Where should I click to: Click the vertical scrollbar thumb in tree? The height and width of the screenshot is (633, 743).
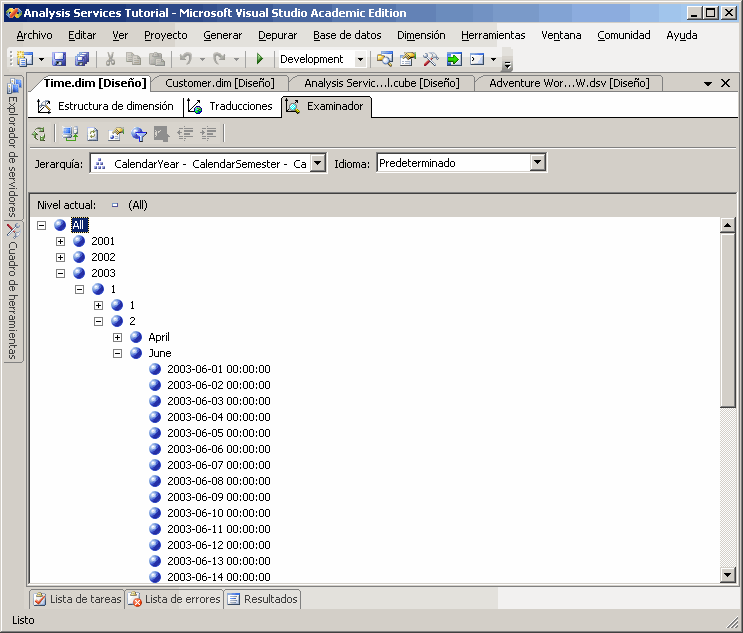(x=727, y=320)
